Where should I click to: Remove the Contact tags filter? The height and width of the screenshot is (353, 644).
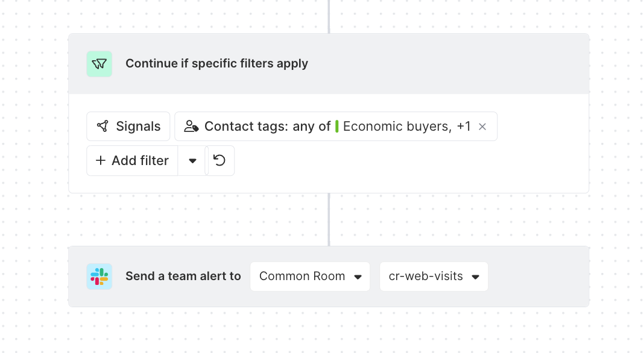482,127
